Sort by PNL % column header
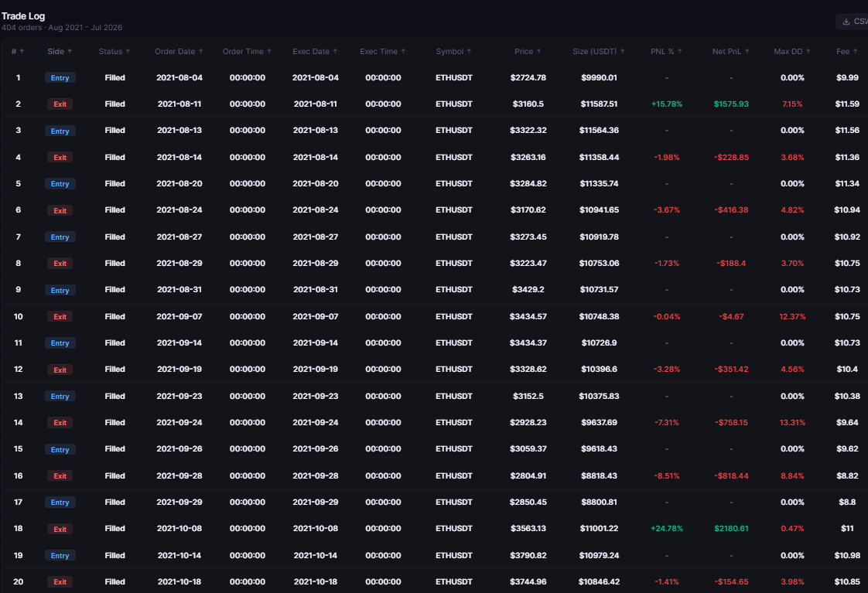 coord(667,52)
